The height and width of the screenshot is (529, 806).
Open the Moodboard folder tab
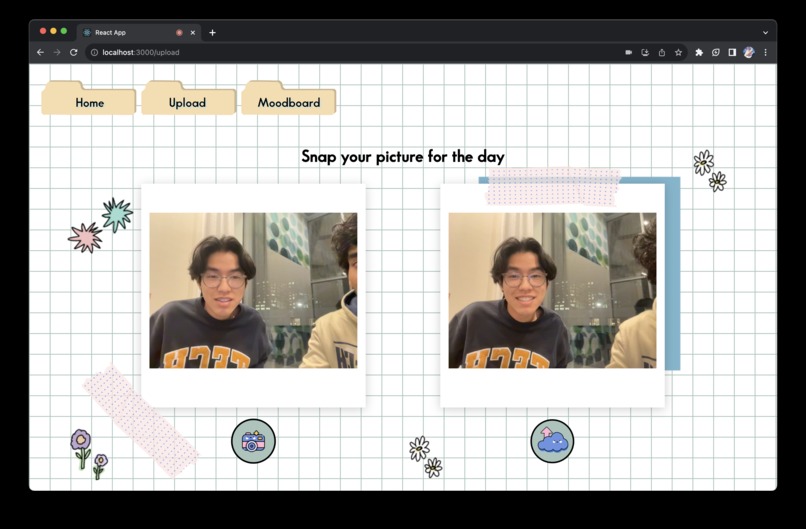click(x=289, y=98)
